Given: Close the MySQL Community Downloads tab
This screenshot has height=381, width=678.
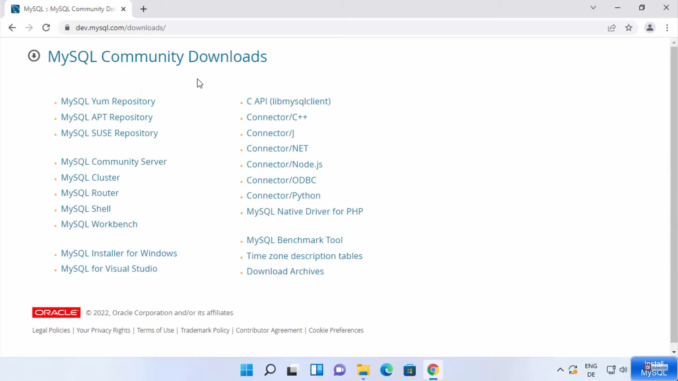Looking at the screenshot, I should (x=123, y=9).
